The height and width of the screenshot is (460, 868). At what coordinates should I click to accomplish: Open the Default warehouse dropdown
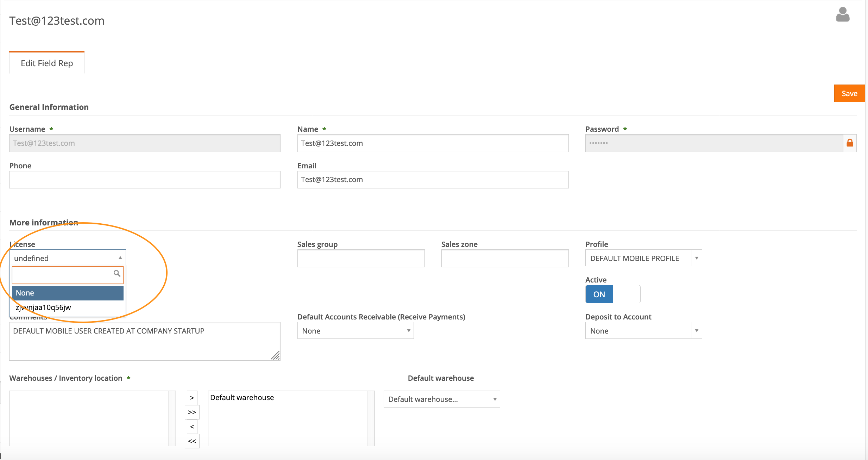[441, 399]
